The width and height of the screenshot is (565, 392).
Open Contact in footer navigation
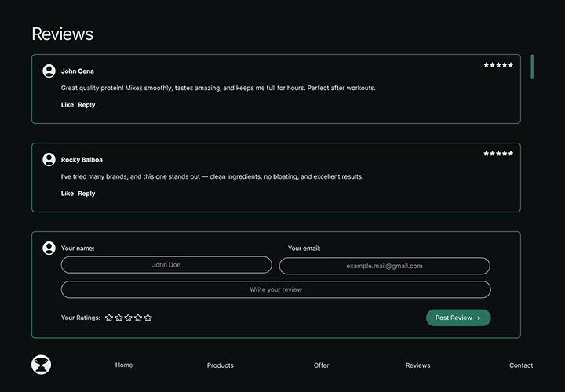click(521, 365)
